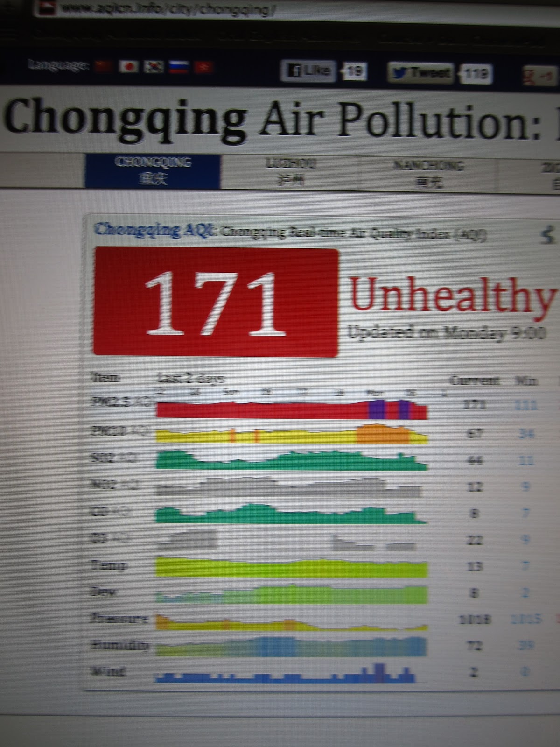The height and width of the screenshot is (747, 560).
Task: Click the Wind row label
Action: (x=108, y=672)
